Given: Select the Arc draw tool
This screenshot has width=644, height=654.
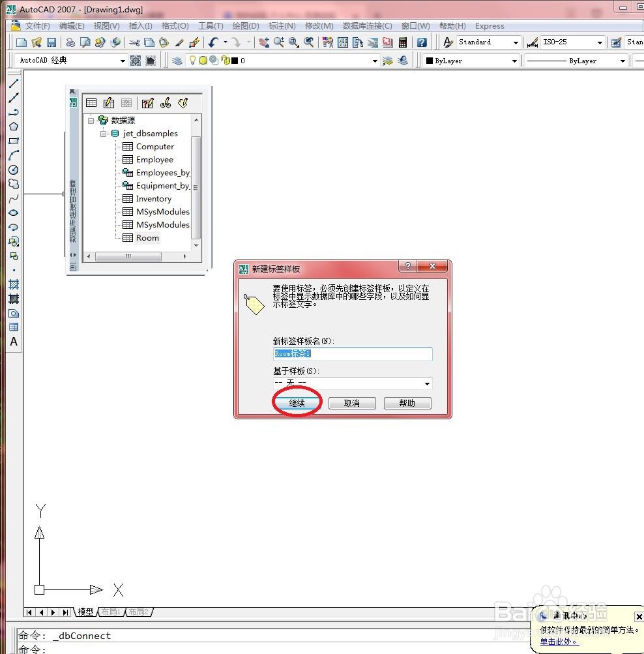Looking at the screenshot, I should pyautogui.click(x=13, y=155).
